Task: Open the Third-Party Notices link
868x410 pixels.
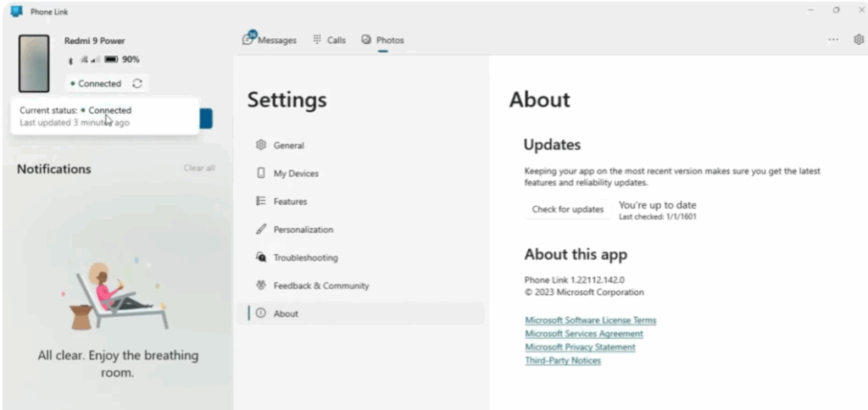Action: (x=563, y=361)
